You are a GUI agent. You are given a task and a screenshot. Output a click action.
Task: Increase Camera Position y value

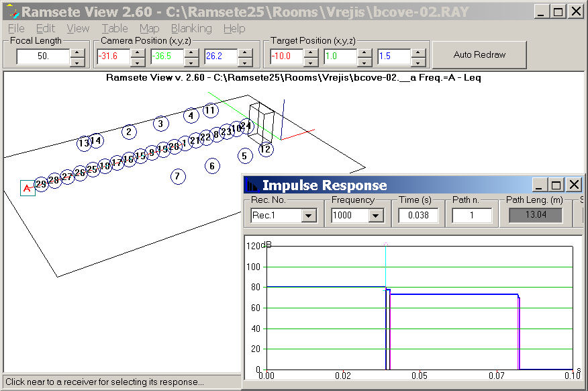(x=191, y=52)
